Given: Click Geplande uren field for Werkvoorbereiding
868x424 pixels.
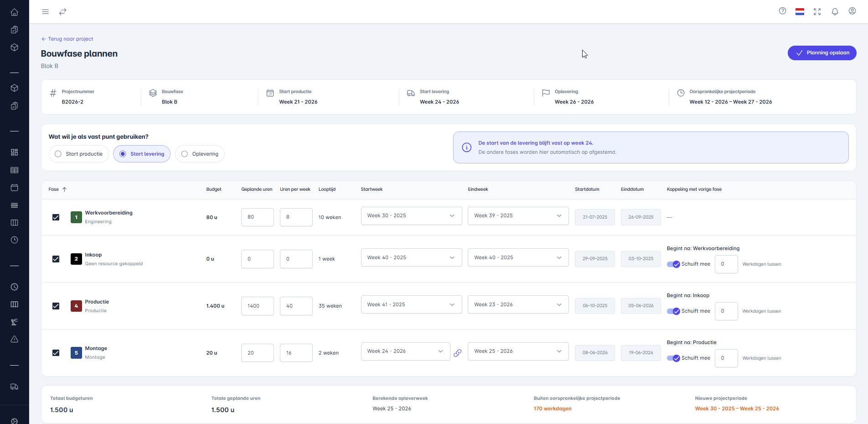Looking at the screenshot, I should click(x=258, y=217).
